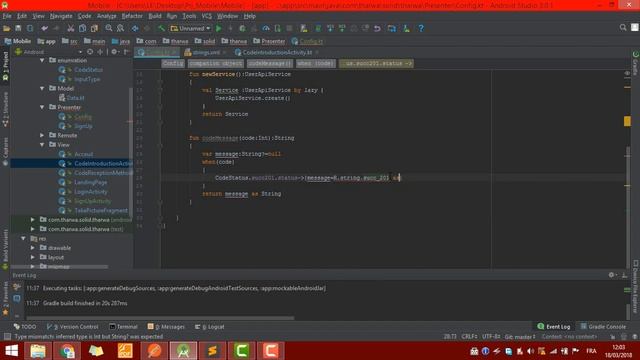Click the Windows Start button
Image resolution: width=640 pixels, height=360 pixels.
click(x=11, y=351)
